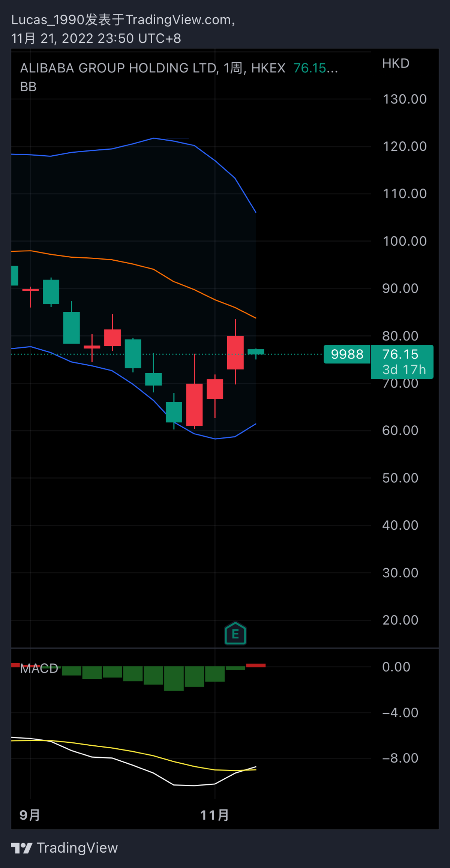Click the 0.00 MACD axis label
The width and height of the screenshot is (450, 868).
[396, 667]
